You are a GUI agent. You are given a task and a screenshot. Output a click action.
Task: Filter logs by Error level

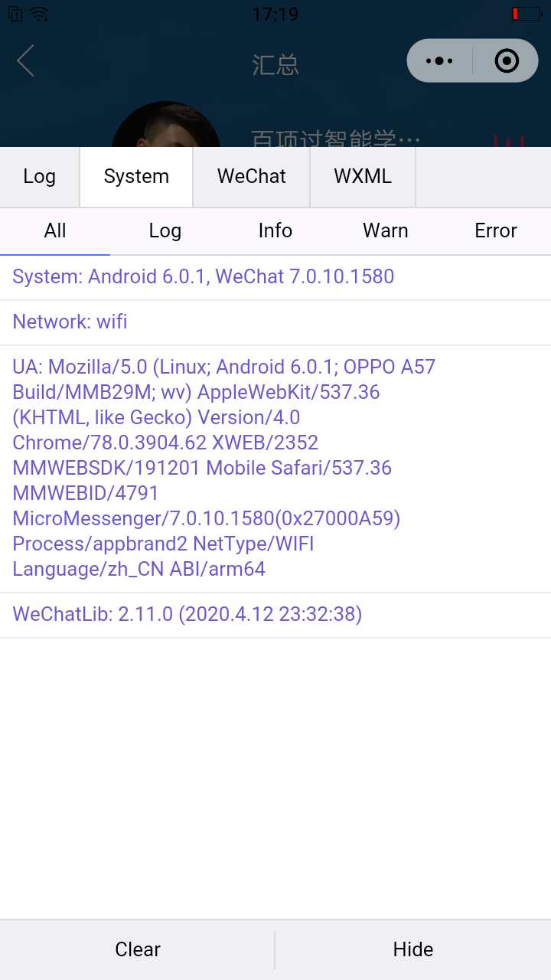coord(495,231)
